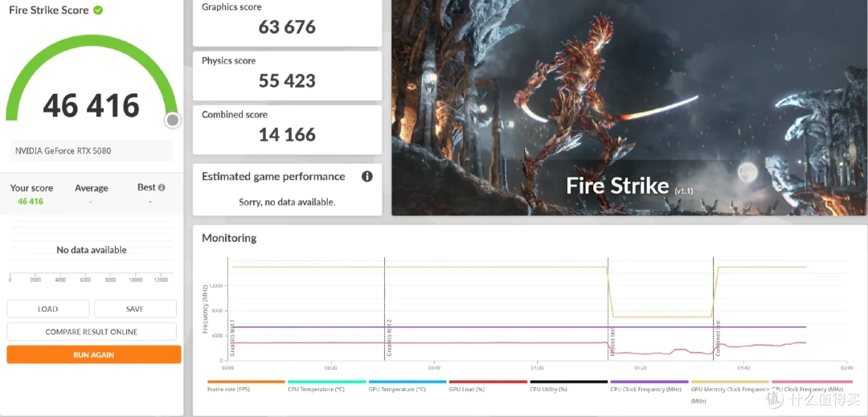Toggle the GPU Load (%) legend swatch
Image resolution: width=868 pixels, height=417 pixels.
(489, 382)
